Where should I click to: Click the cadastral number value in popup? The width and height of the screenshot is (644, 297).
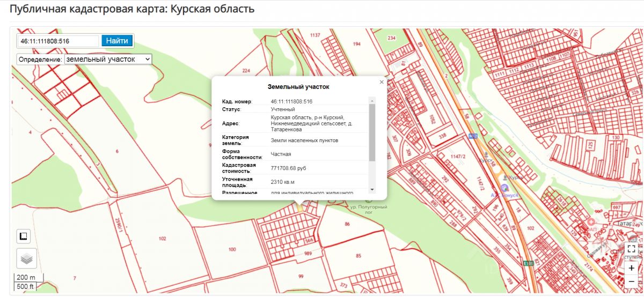[291, 101]
